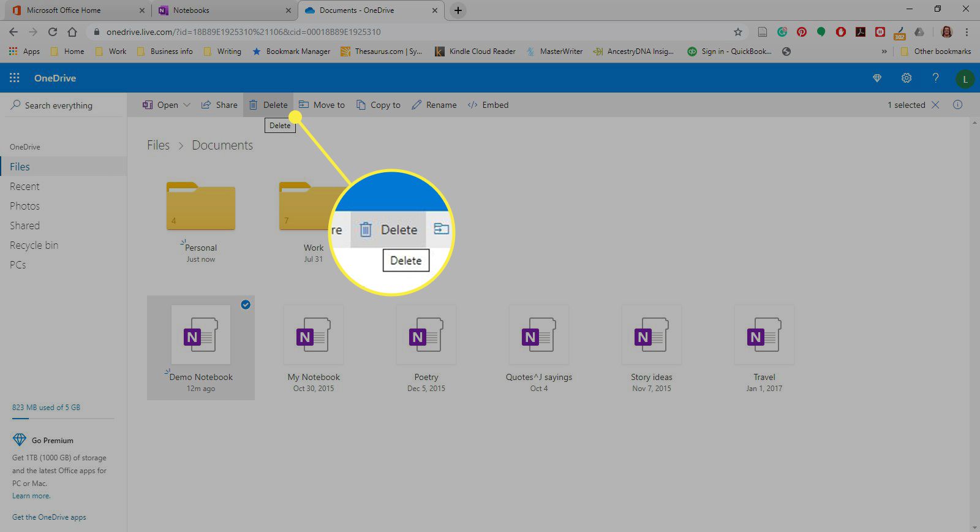This screenshot has height=532, width=980.
Task: Click the Pinterest extension icon
Action: (802, 32)
